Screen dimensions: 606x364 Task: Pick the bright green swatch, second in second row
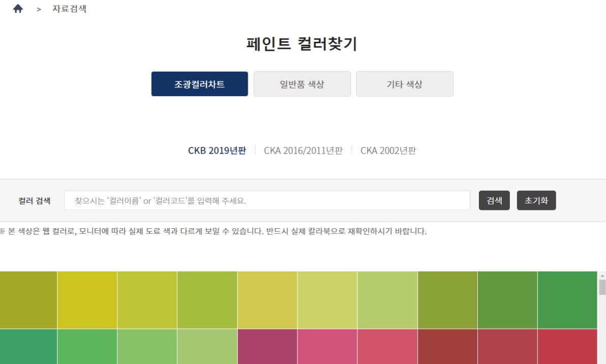pos(87,347)
